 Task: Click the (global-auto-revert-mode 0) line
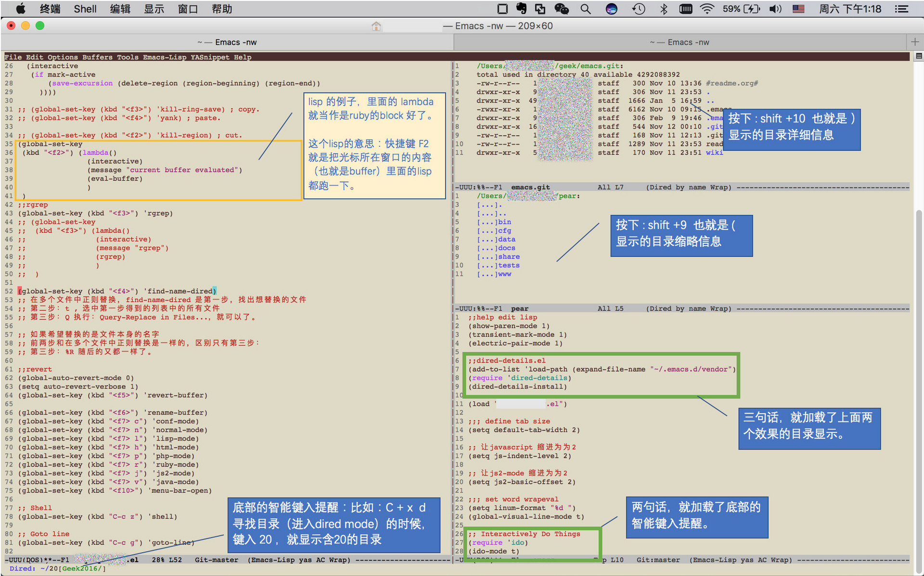click(76, 378)
